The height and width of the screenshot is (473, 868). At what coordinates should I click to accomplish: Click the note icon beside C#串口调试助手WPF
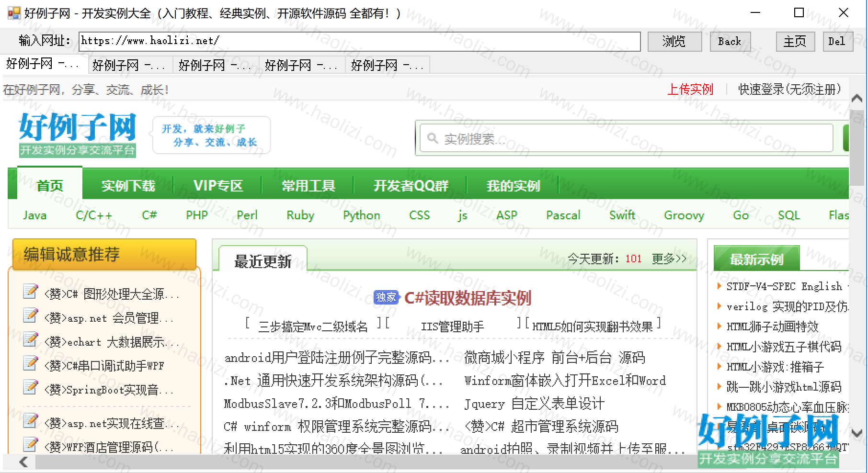coord(30,363)
